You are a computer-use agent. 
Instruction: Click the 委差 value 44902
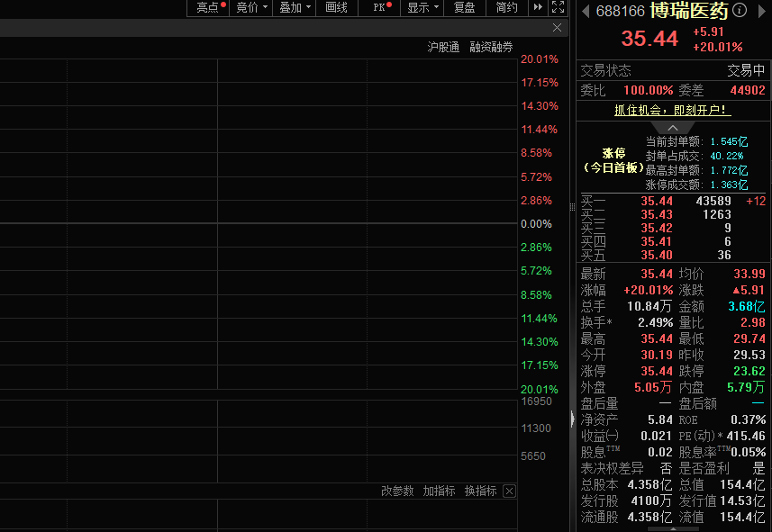click(x=748, y=90)
